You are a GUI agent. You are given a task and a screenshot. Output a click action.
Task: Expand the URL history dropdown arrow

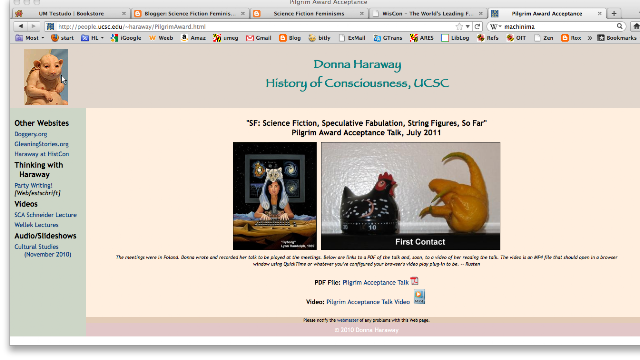(x=468, y=27)
